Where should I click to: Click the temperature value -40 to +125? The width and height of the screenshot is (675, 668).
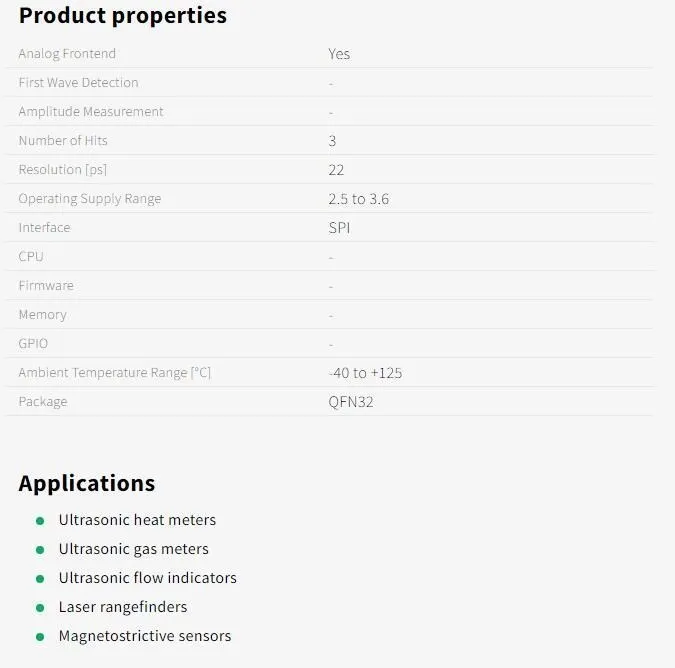[365, 373]
